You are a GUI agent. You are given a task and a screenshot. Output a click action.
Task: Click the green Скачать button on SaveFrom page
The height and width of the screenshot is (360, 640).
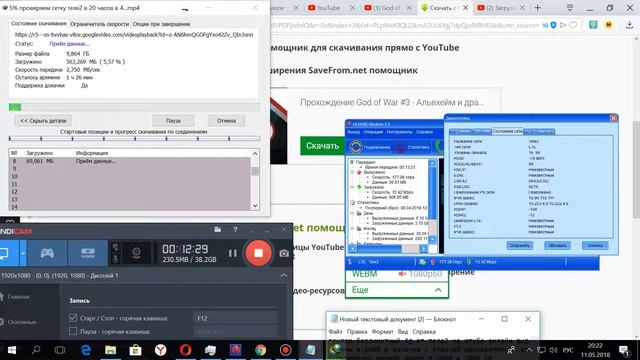[x=322, y=146]
